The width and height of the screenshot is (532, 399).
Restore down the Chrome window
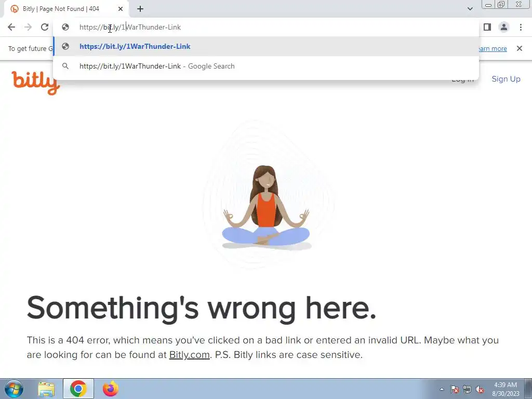pyautogui.click(x=501, y=4)
